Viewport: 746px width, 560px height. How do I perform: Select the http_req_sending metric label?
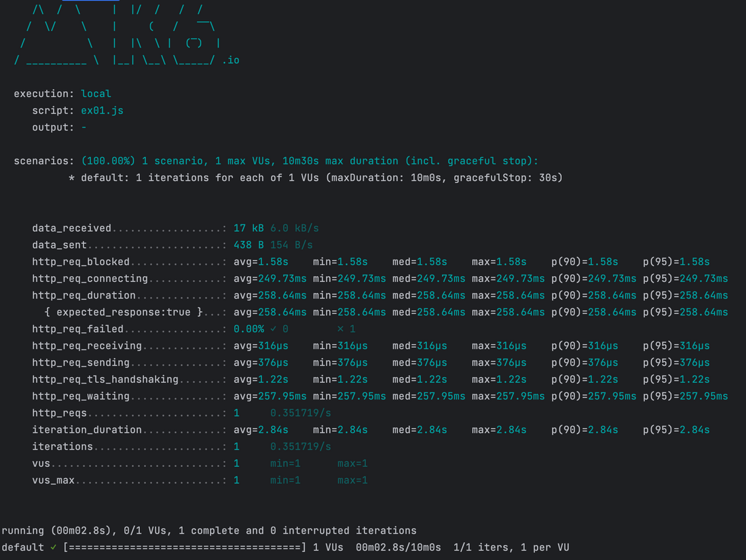pos(81,363)
